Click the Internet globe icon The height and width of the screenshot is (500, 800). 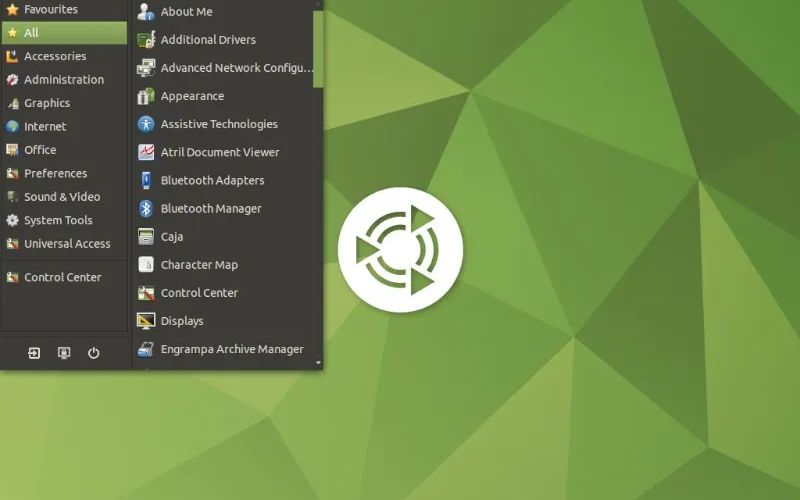click(12, 127)
